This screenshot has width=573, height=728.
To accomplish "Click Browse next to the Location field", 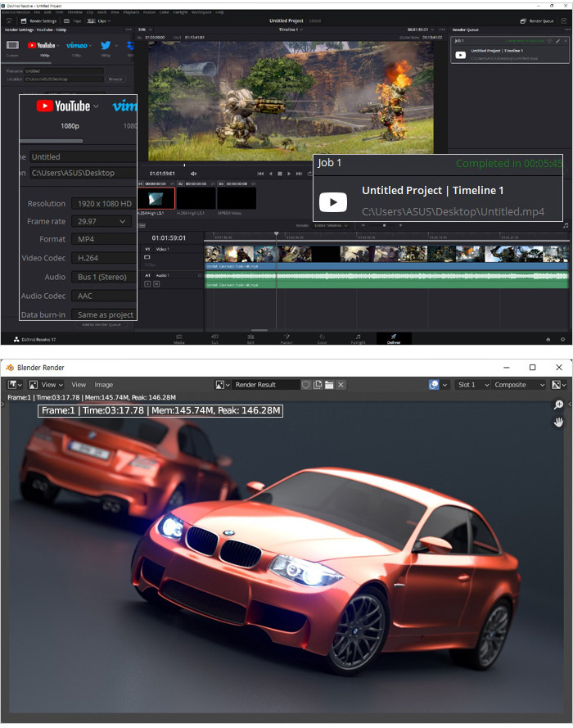I will click(x=115, y=79).
